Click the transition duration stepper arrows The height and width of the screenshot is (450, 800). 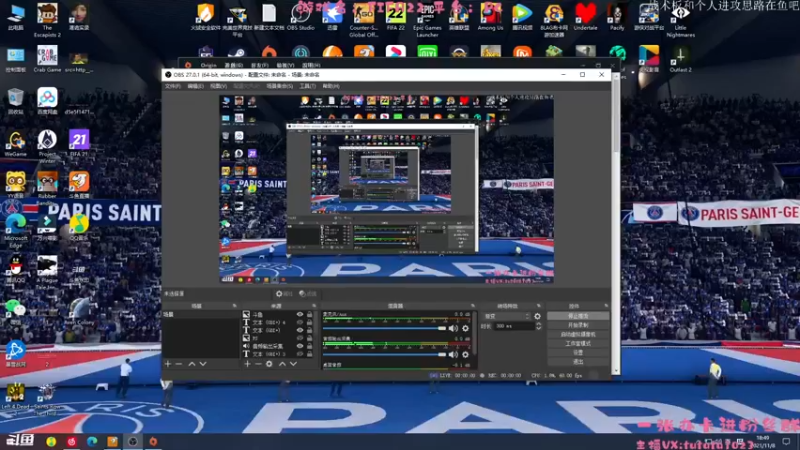[538, 326]
